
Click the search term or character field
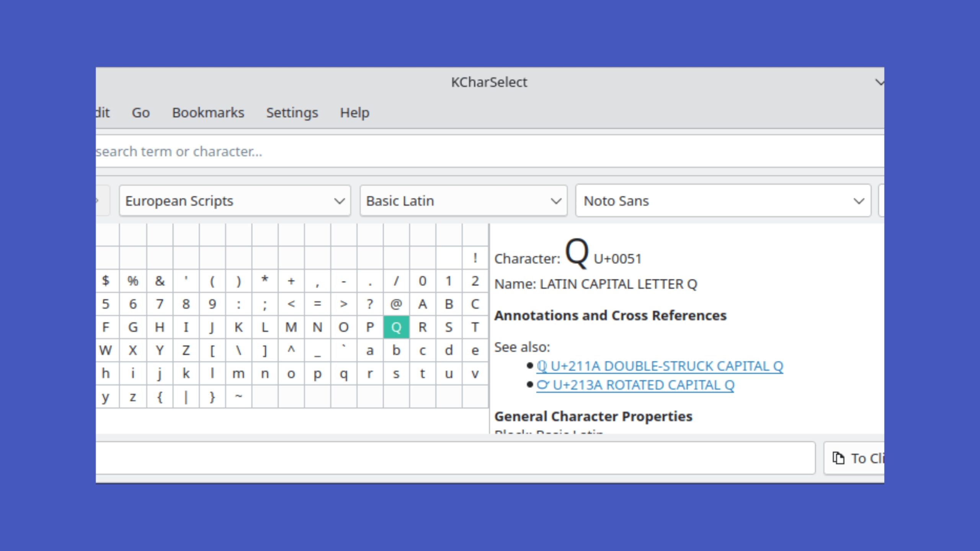[x=490, y=151]
